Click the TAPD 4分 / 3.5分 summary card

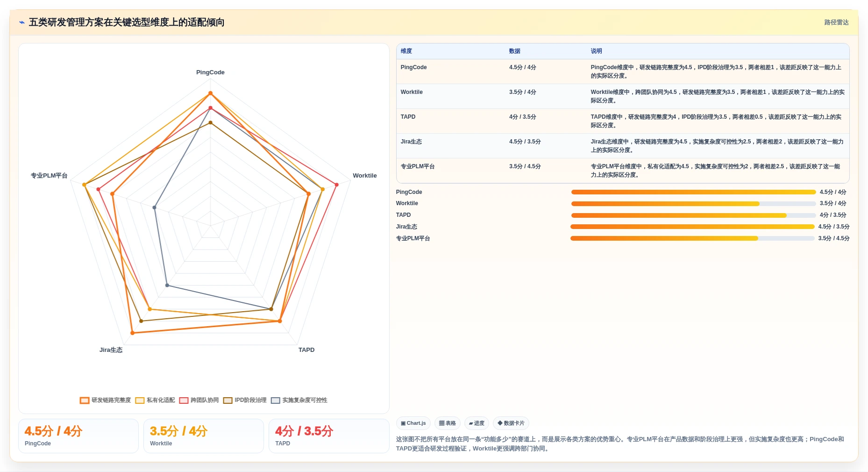coord(329,436)
